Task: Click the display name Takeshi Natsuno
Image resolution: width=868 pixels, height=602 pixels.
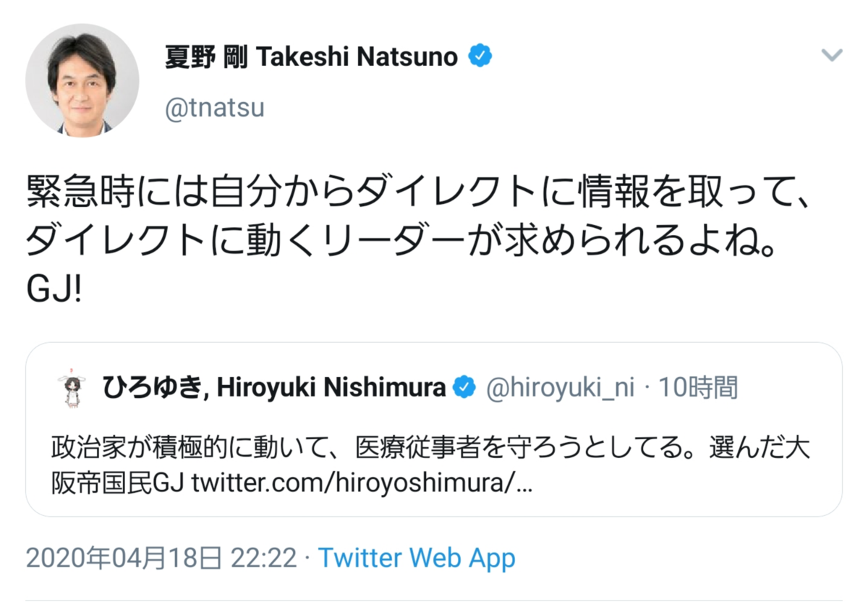Action: tap(311, 56)
